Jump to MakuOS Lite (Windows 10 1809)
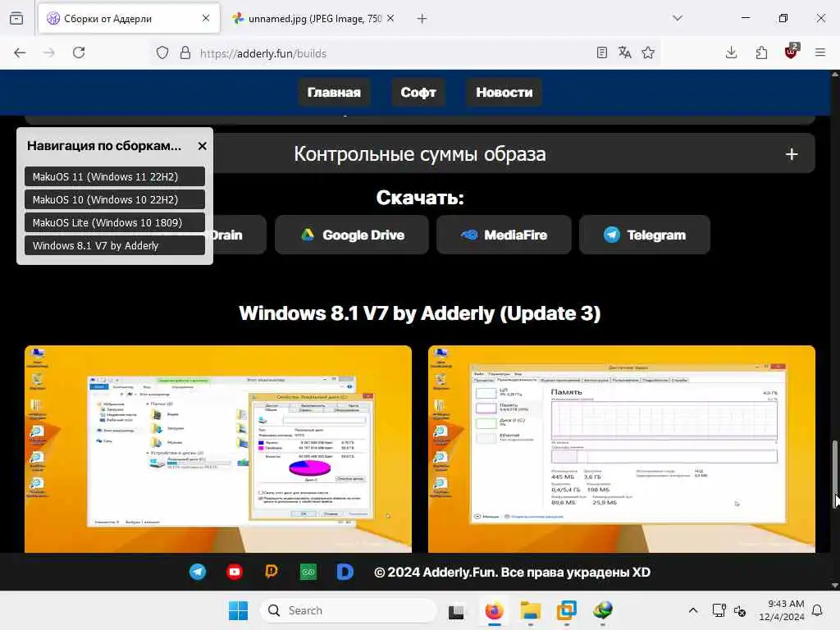 [x=115, y=223]
